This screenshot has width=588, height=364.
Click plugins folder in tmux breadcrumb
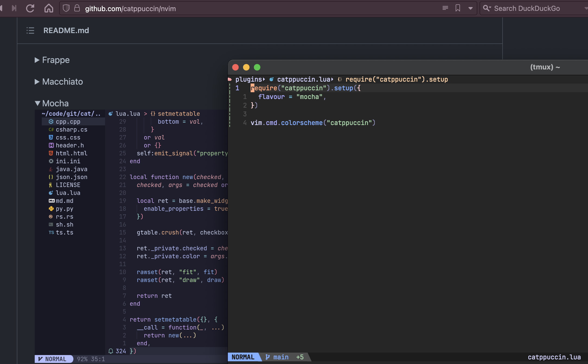(248, 79)
